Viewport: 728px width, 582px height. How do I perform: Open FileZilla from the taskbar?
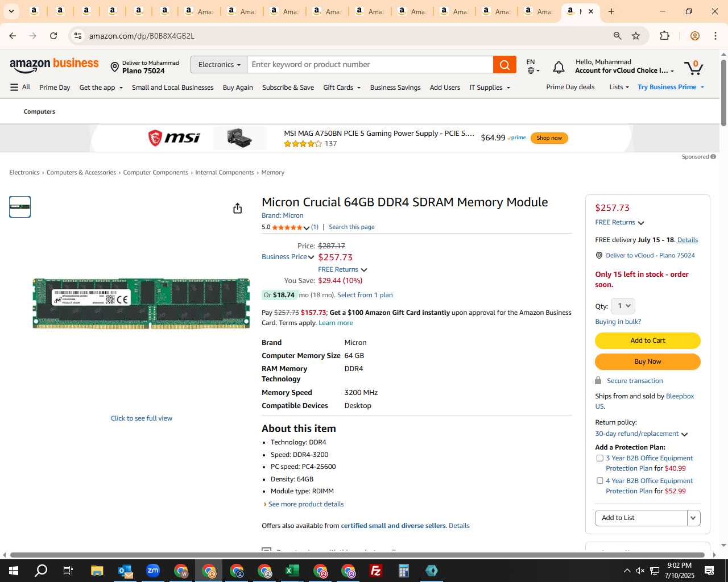[375, 571]
